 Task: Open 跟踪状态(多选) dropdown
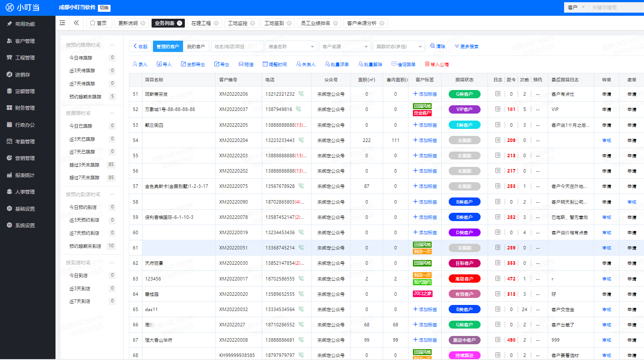pyautogui.click(x=399, y=46)
